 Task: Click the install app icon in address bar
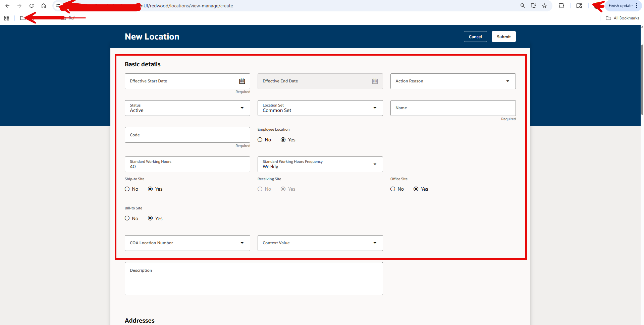tap(533, 6)
